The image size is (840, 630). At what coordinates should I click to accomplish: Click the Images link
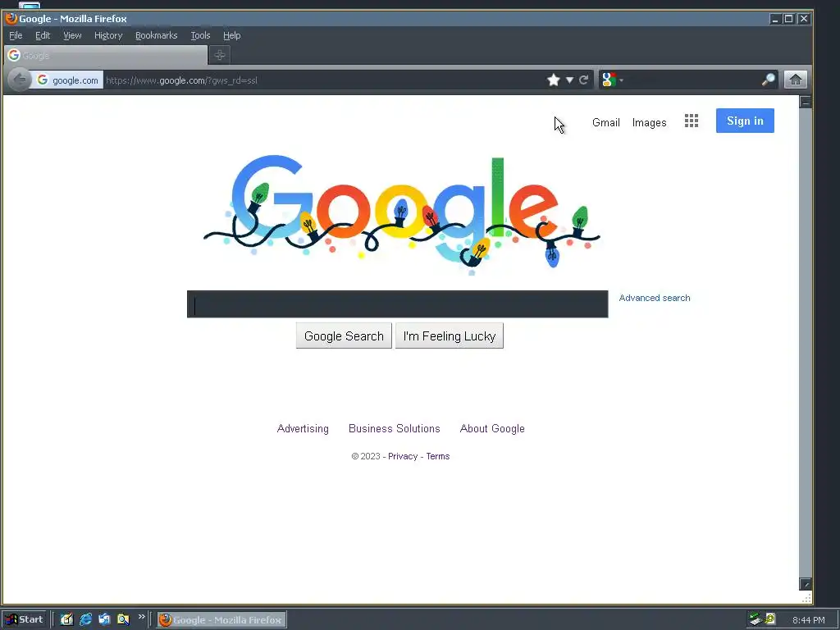point(650,123)
